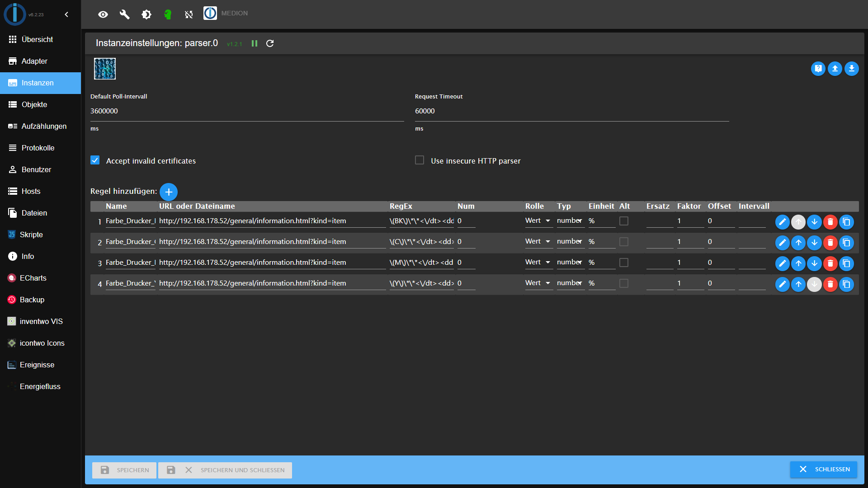
Task: Edit rule 1 with the pencil icon
Action: [x=783, y=222]
